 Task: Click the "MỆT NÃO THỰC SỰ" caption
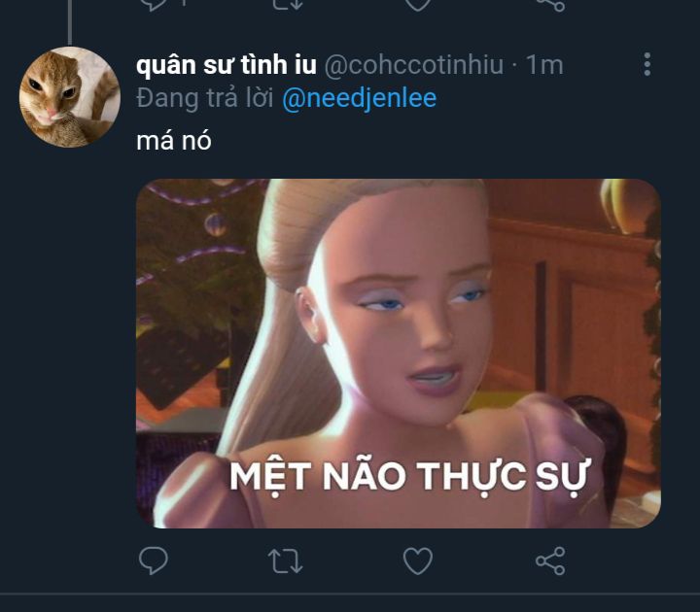click(409, 477)
